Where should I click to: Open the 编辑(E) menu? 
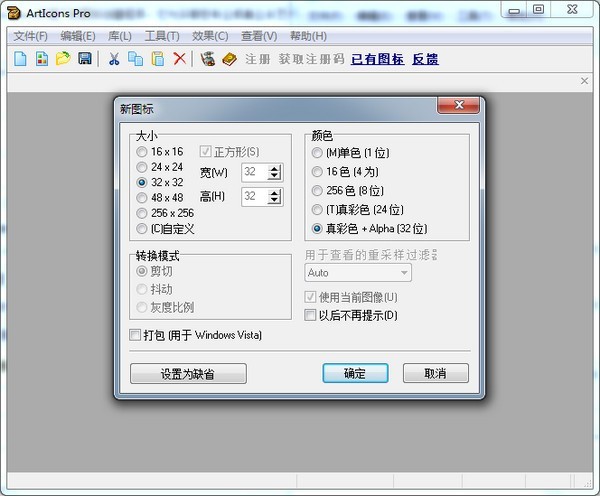pyautogui.click(x=78, y=36)
